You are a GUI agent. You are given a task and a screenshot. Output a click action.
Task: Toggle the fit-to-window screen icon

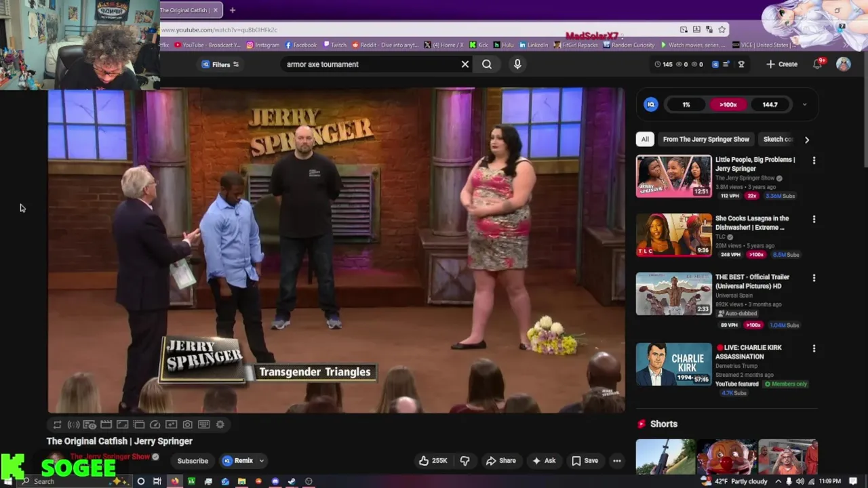tap(122, 424)
